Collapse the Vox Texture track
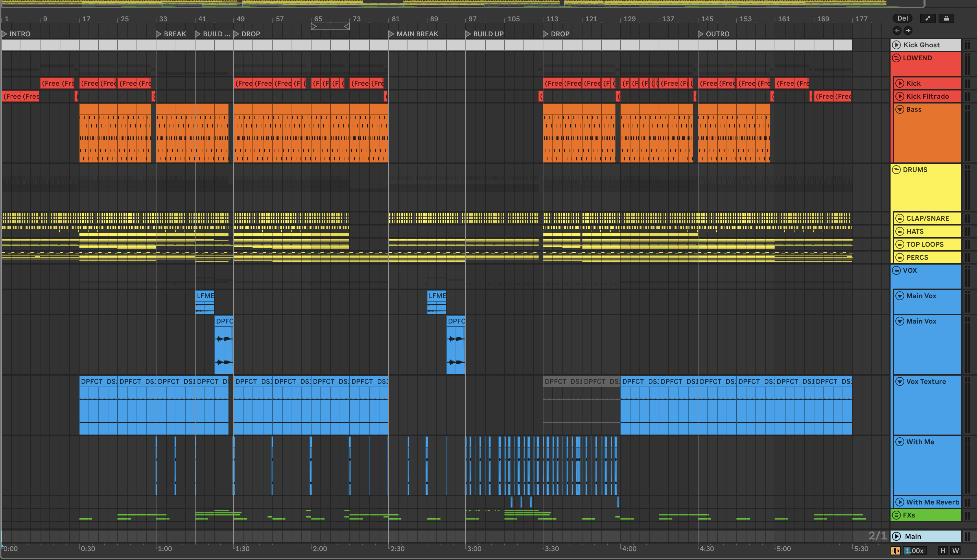977x560 pixels. (899, 381)
